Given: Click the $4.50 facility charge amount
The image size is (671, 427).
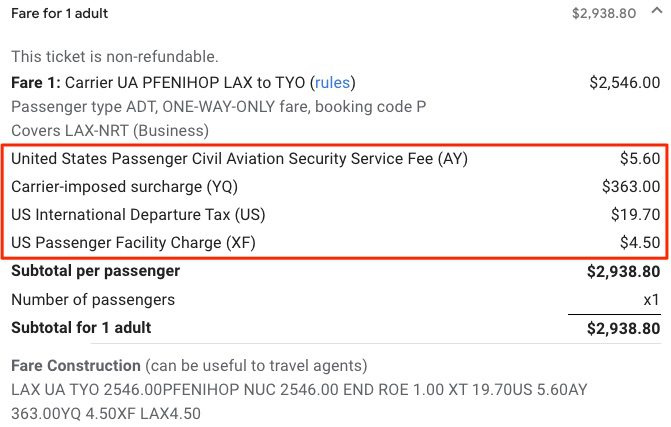Looking at the screenshot, I should point(640,243).
